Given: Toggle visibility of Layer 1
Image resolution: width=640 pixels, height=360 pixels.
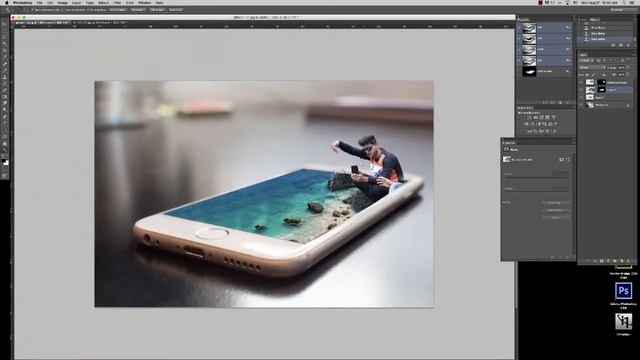Looking at the screenshot, I should (581, 97).
